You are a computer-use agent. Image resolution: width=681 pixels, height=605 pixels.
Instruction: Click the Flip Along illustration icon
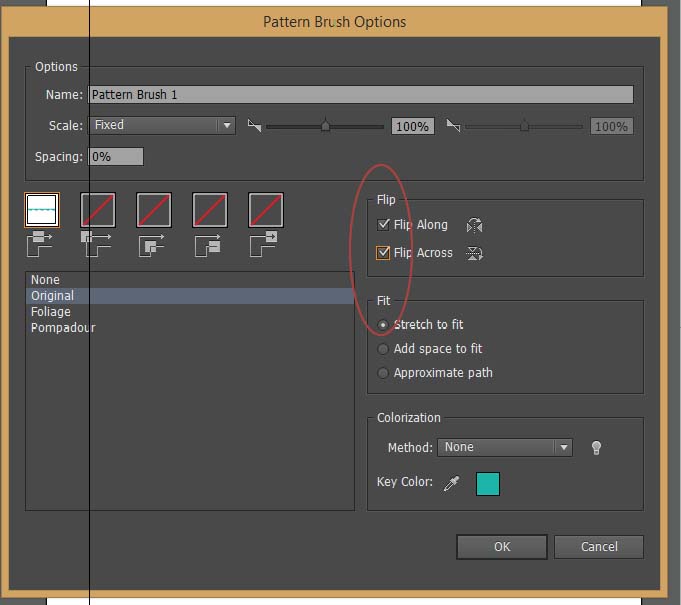(x=474, y=225)
